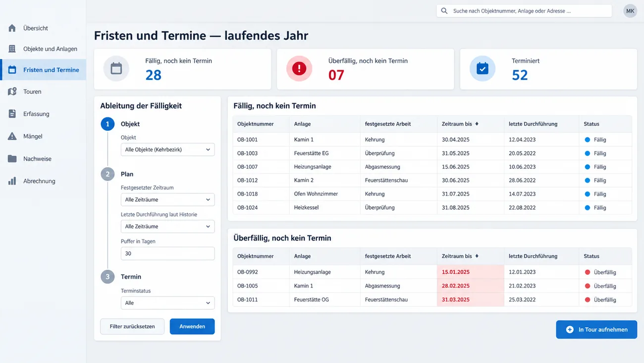Select the Touren map icon

click(x=12, y=92)
